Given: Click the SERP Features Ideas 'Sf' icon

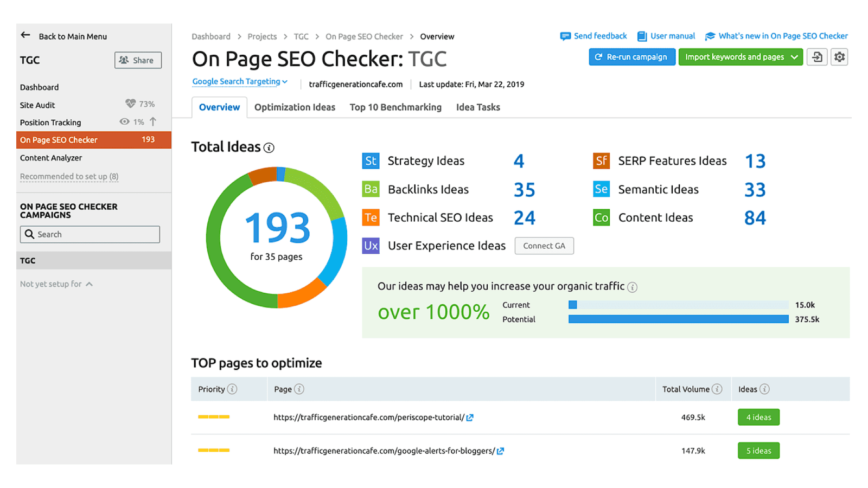Looking at the screenshot, I should point(601,160).
